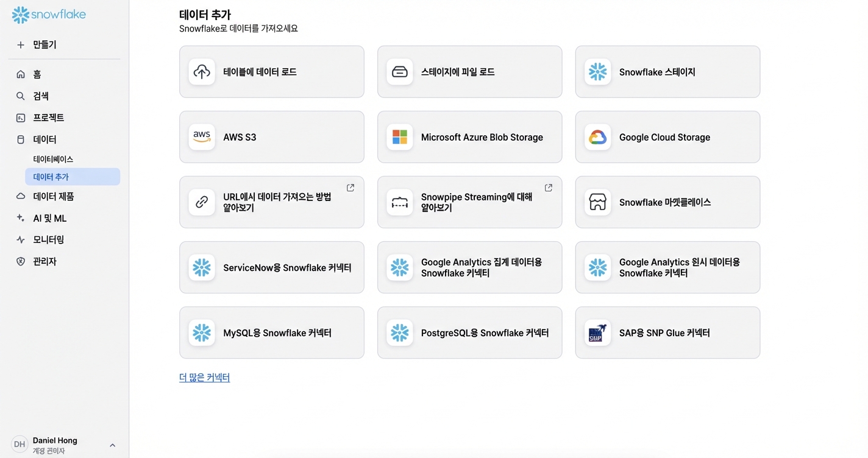Click the home icon in sidebar
This screenshot has width=868, height=458.
[21, 74]
